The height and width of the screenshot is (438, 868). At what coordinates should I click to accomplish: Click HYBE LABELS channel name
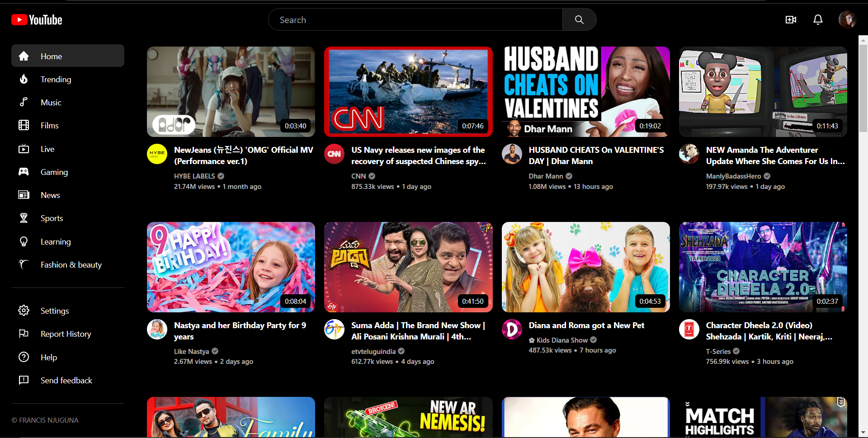click(194, 176)
